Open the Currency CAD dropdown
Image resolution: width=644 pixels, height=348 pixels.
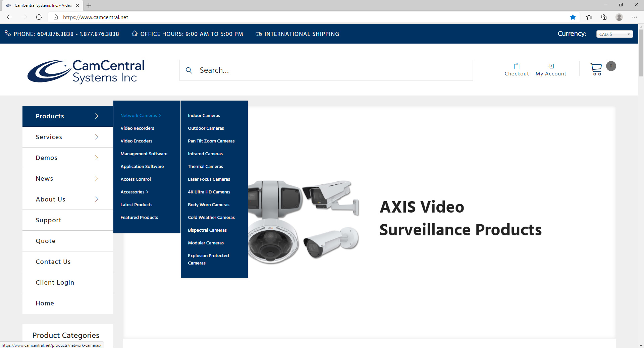pos(614,34)
